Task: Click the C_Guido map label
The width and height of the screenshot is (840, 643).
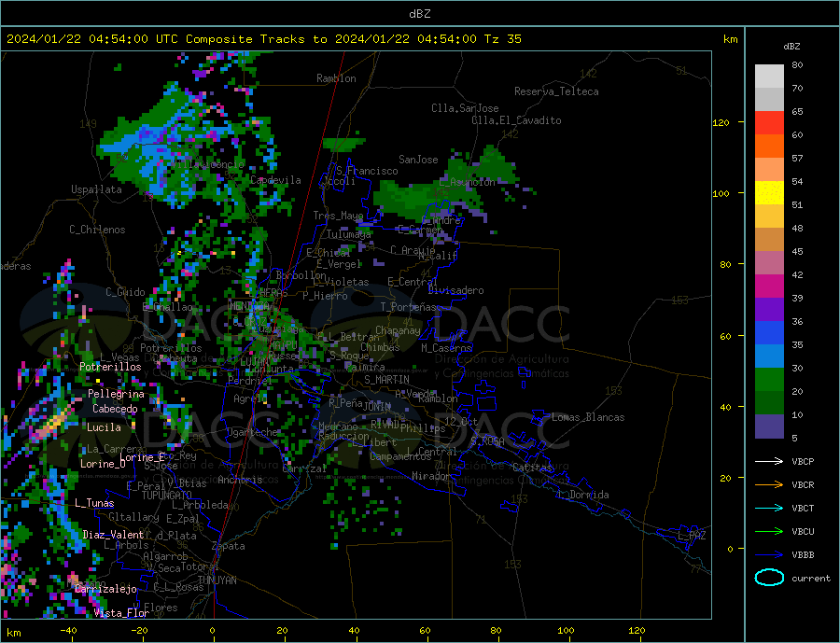Action: (x=125, y=292)
